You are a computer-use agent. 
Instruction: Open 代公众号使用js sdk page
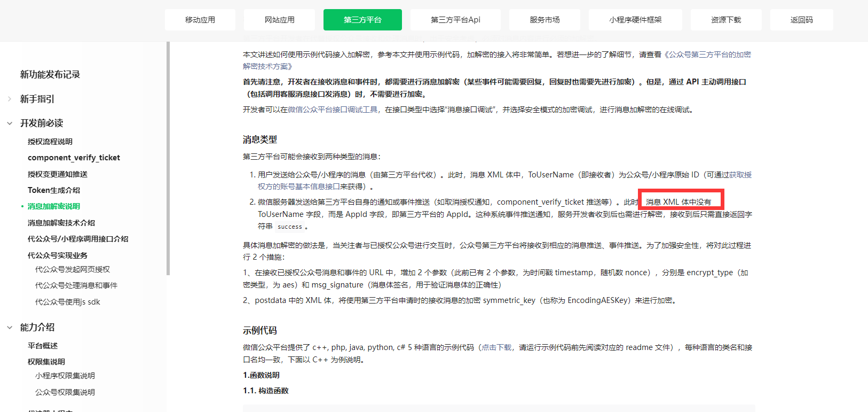[x=68, y=302]
